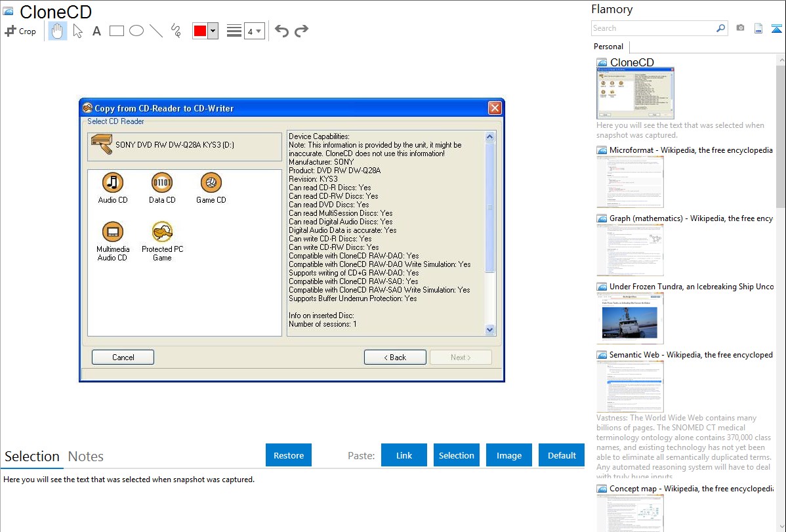
Task: Open the line thickness dropdown
Action: point(254,31)
